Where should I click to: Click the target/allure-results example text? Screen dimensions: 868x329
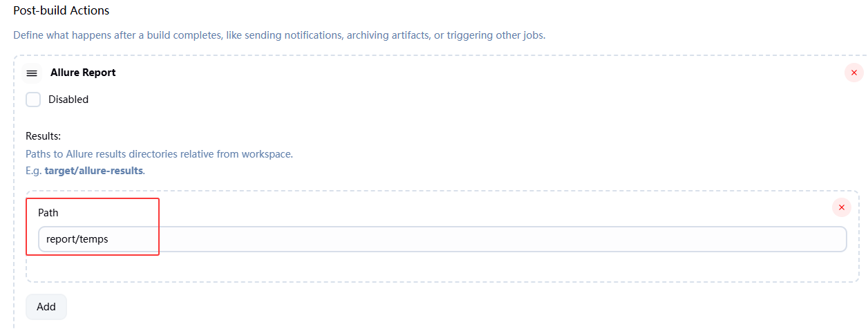[x=93, y=170]
